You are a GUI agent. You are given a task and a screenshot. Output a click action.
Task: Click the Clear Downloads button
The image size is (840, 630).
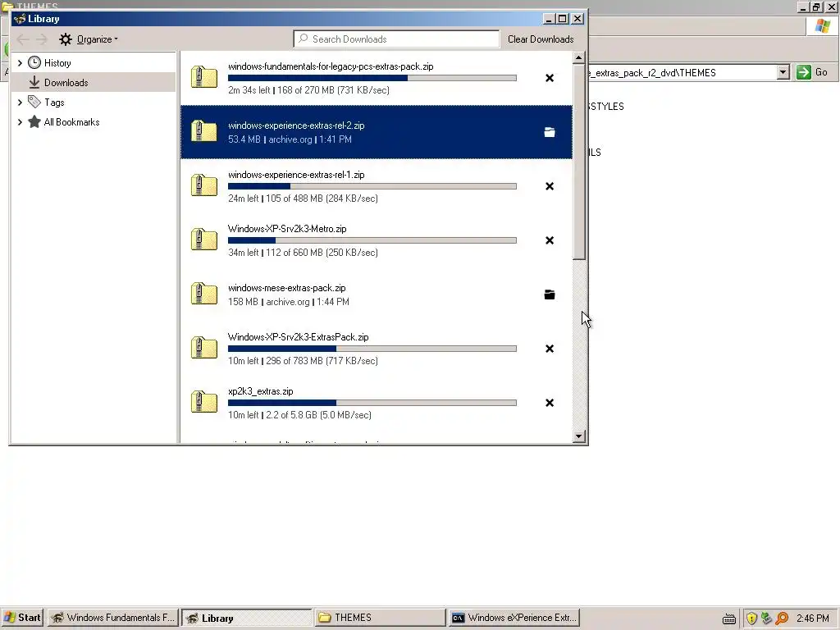click(x=541, y=39)
